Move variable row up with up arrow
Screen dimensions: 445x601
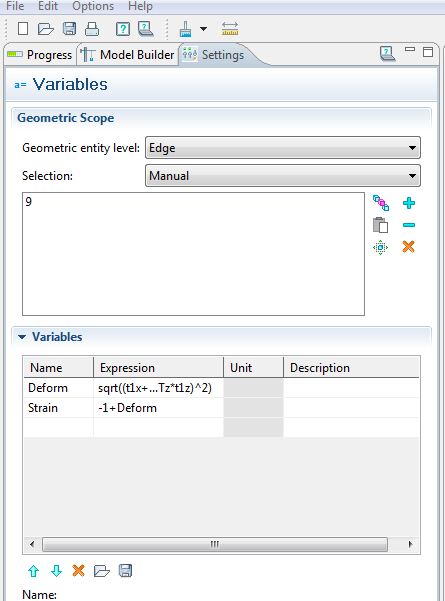33,571
